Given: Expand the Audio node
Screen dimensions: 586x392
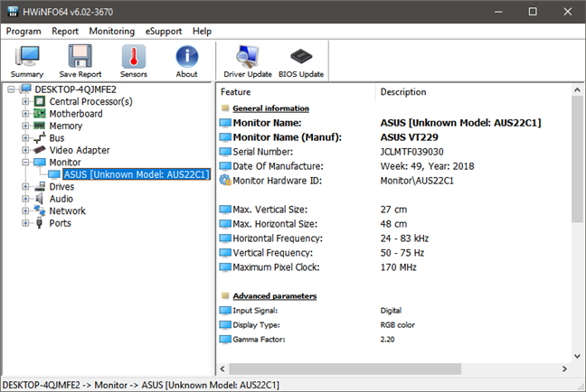Looking at the screenshot, I should [x=25, y=199].
